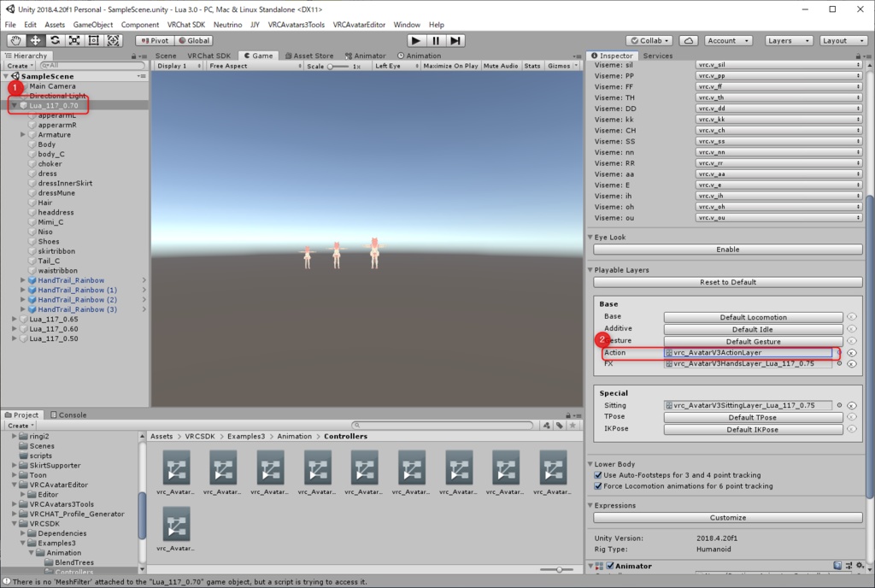Switch to the Scene tab
875x588 pixels.
coord(166,56)
